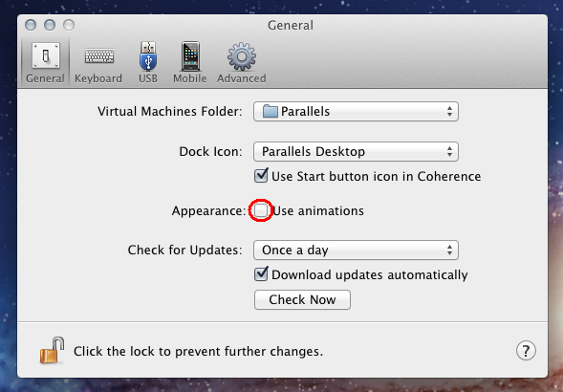
Task: Click the Dock Icon dropdown stepper arrows
Action: pyautogui.click(x=449, y=152)
